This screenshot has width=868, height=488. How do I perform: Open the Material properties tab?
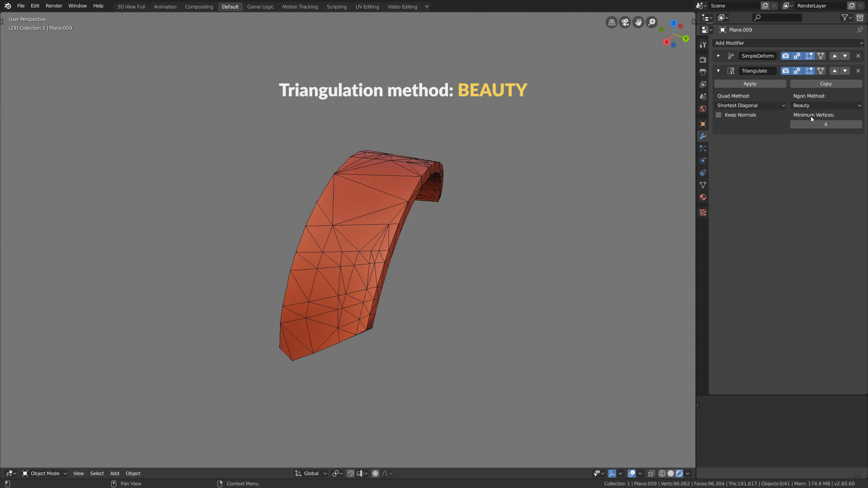pyautogui.click(x=703, y=197)
